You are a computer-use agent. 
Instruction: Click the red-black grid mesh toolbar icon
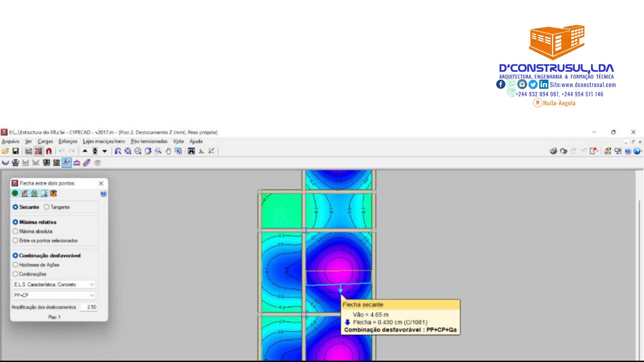click(x=39, y=151)
